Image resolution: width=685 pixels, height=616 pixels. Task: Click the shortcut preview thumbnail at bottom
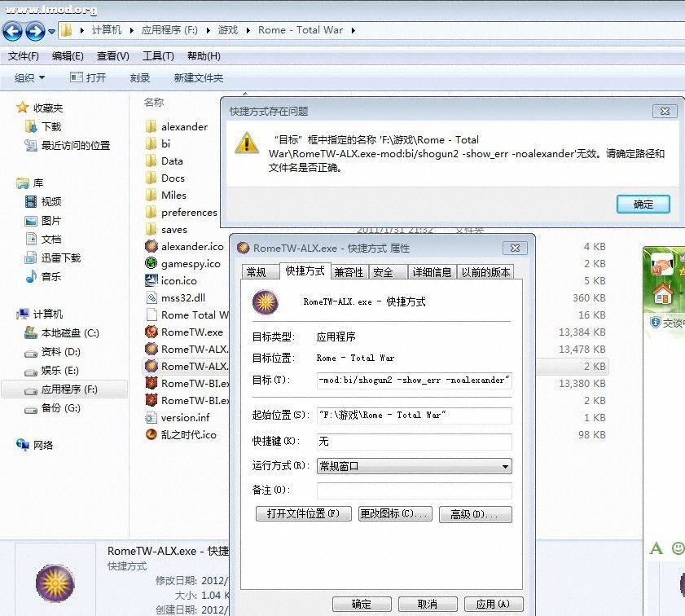point(54,582)
